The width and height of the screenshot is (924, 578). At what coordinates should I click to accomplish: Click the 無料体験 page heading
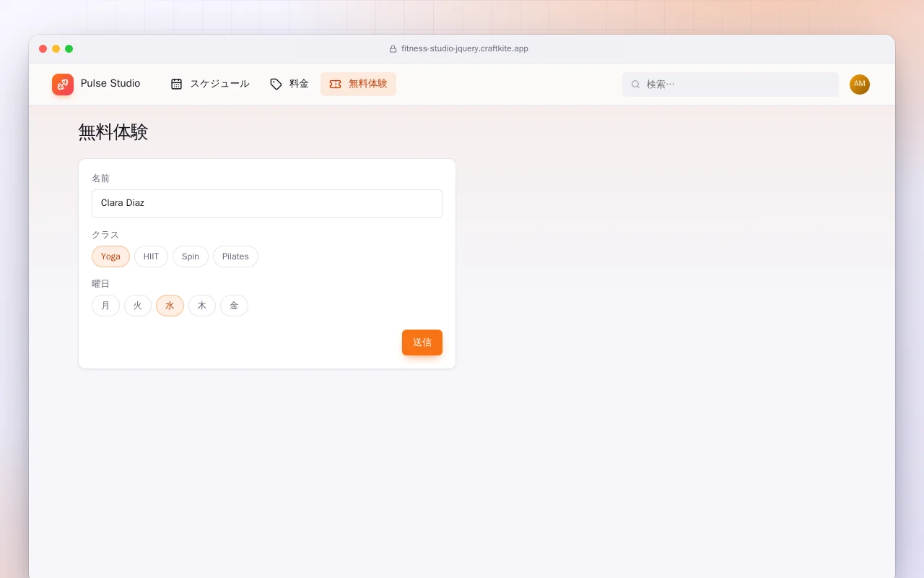pyautogui.click(x=113, y=132)
